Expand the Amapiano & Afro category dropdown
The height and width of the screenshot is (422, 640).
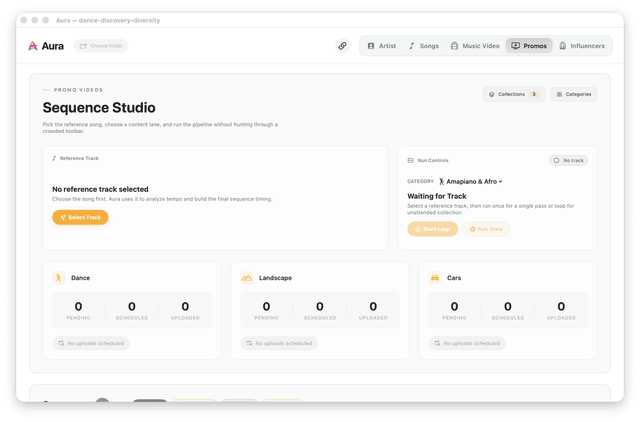click(471, 181)
